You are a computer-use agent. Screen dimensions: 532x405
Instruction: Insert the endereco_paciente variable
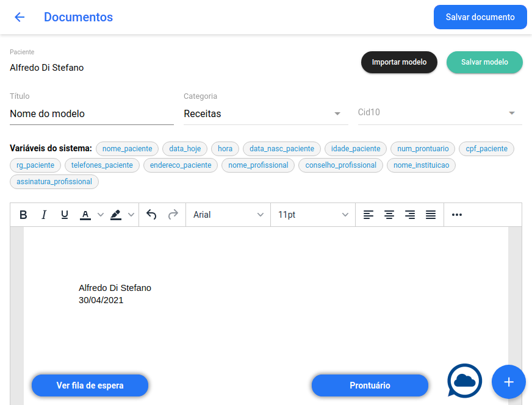181,165
